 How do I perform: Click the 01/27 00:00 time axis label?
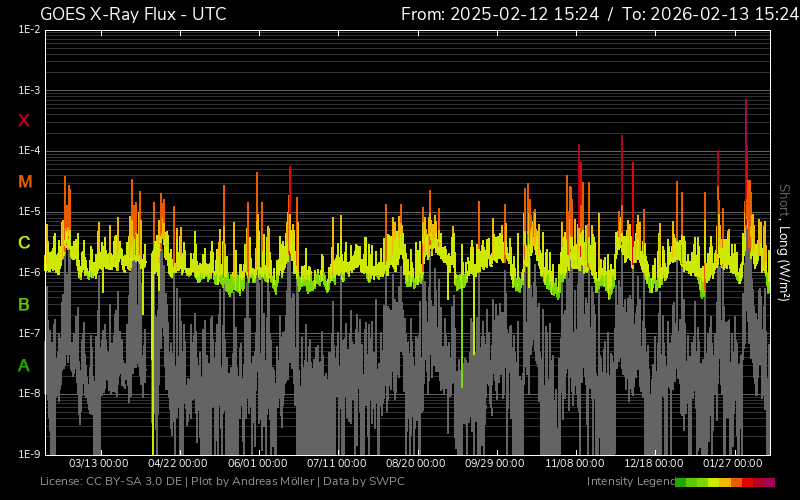tap(734, 464)
